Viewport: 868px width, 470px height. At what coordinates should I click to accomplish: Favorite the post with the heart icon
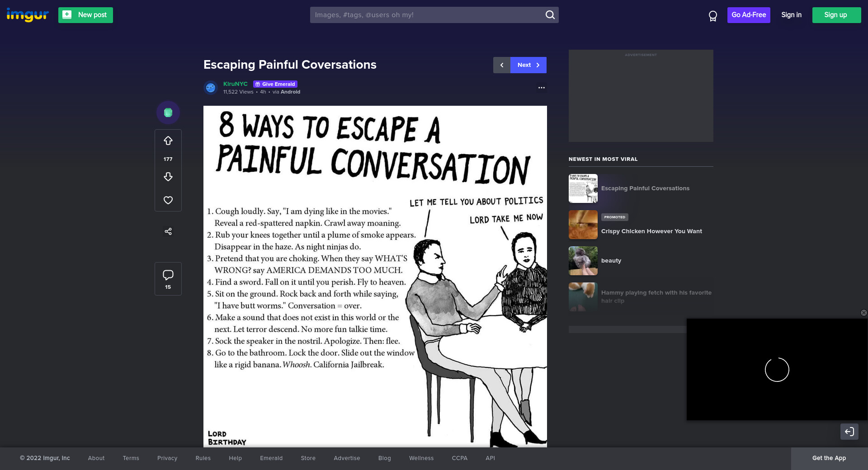coord(168,200)
